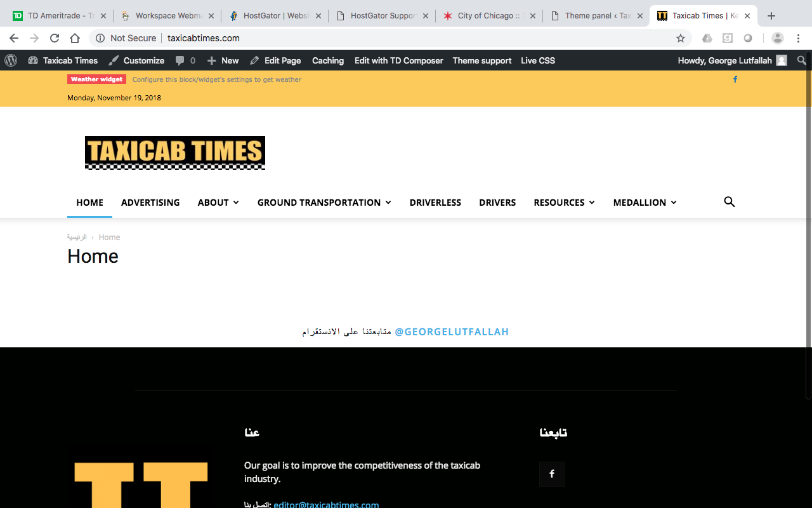Close the Theme panel tab
Screen dimensions: 812x508
pyautogui.click(x=640, y=16)
